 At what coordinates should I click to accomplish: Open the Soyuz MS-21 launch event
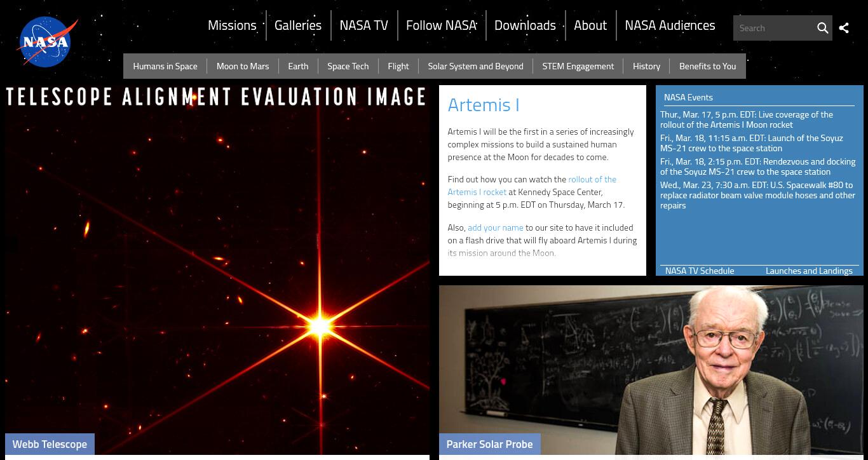pyautogui.click(x=752, y=143)
